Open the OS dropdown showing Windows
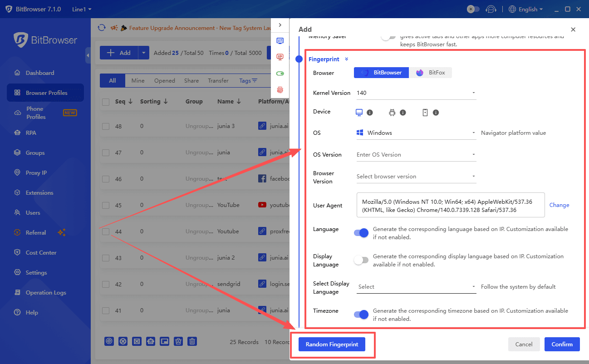The height and width of the screenshot is (364, 589). 416,133
